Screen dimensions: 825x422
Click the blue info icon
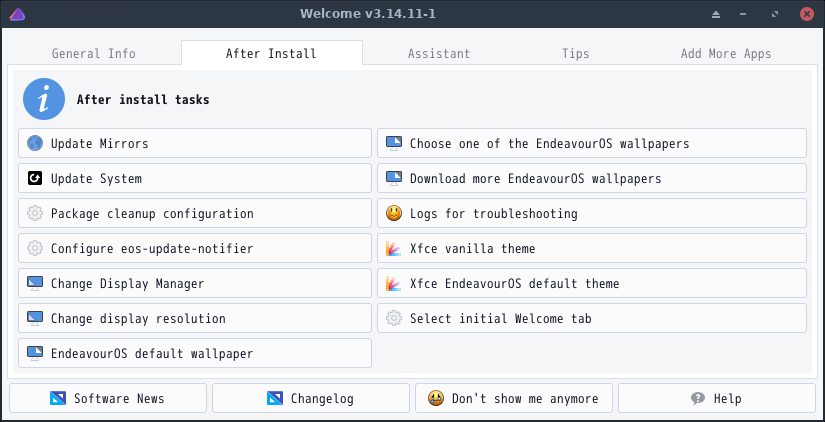coord(44,99)
